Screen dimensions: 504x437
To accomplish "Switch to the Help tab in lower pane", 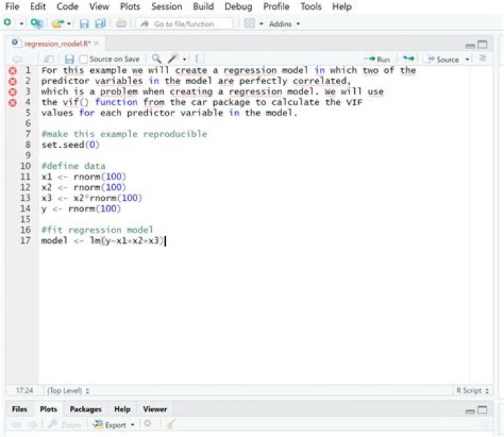I will tap(122, 410).
